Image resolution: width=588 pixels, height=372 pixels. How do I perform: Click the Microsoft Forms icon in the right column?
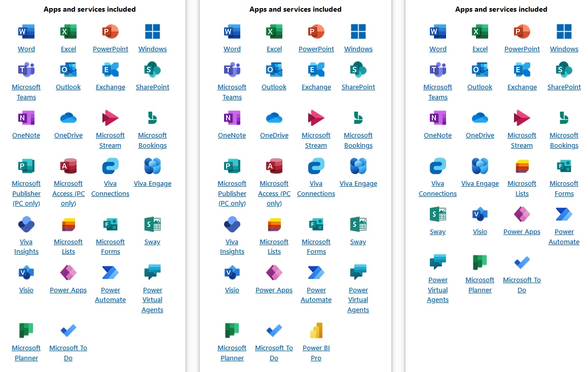point(564,166)
